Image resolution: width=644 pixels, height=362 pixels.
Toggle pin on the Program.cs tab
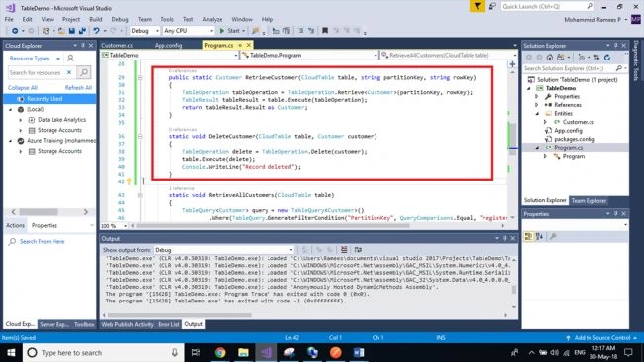point(240,45)
